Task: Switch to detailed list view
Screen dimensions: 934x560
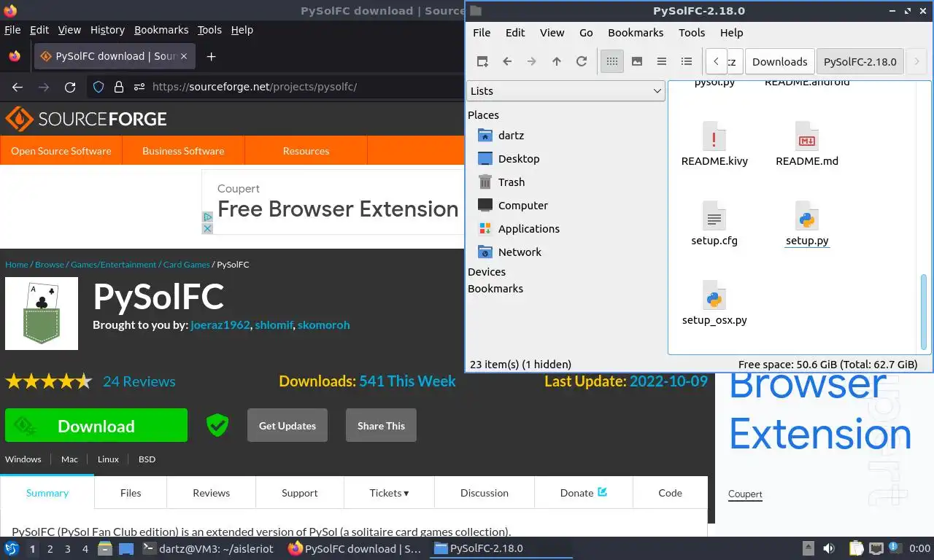Action: [x=687, y=61]
